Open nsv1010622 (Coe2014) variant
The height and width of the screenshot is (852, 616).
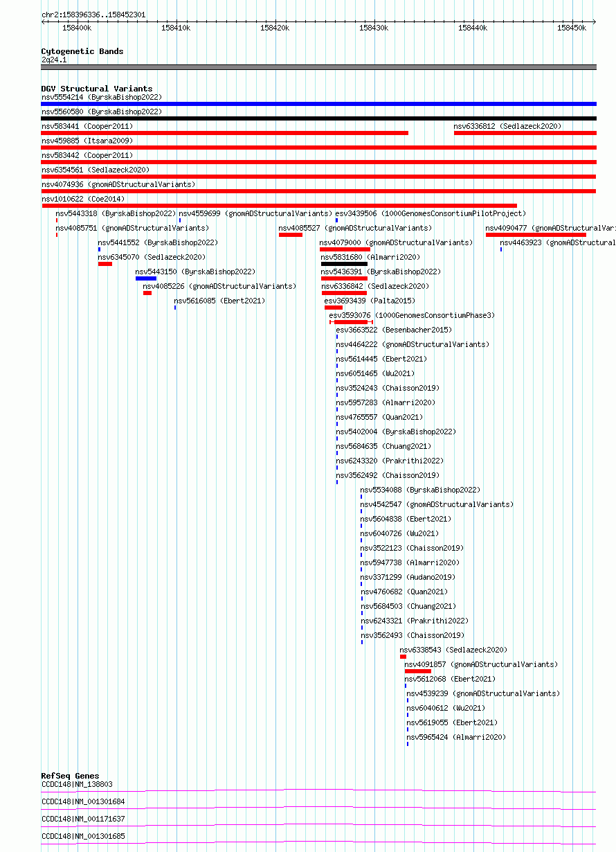[83, 199]
